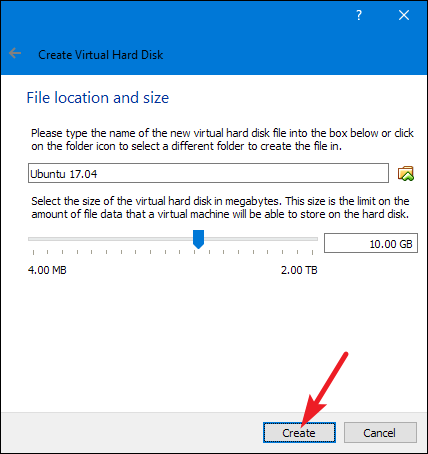Click the File location and size heading
The height and width of the screenshot is (454, 428).
(98, 98)
